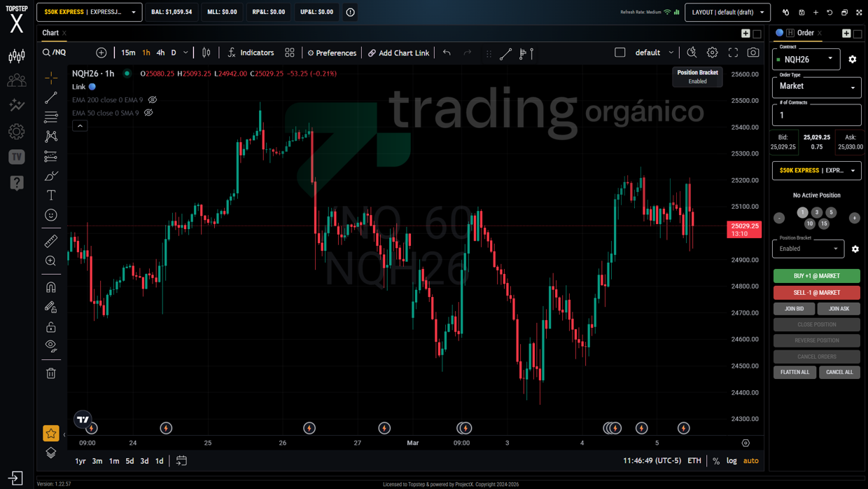Open the NQH26 Contract dropdown
This screenshot has height=489, width=868.
click(x=806, y=59)
